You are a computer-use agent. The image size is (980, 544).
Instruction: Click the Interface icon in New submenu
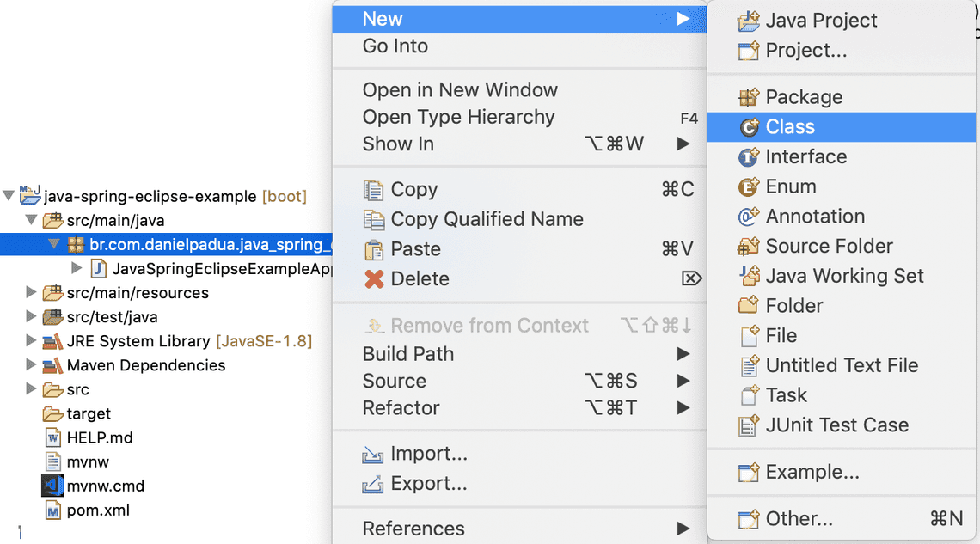(x=749, y=157)
